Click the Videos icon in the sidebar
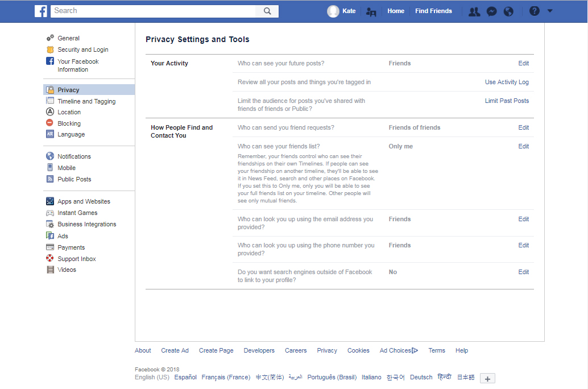This screenshot has width=588, height=389. (x=51, y=270)
